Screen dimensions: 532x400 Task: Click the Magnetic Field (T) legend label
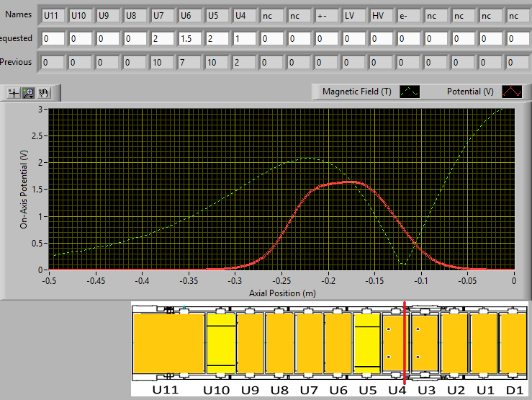pyautogui.click(x=357, y=92)
